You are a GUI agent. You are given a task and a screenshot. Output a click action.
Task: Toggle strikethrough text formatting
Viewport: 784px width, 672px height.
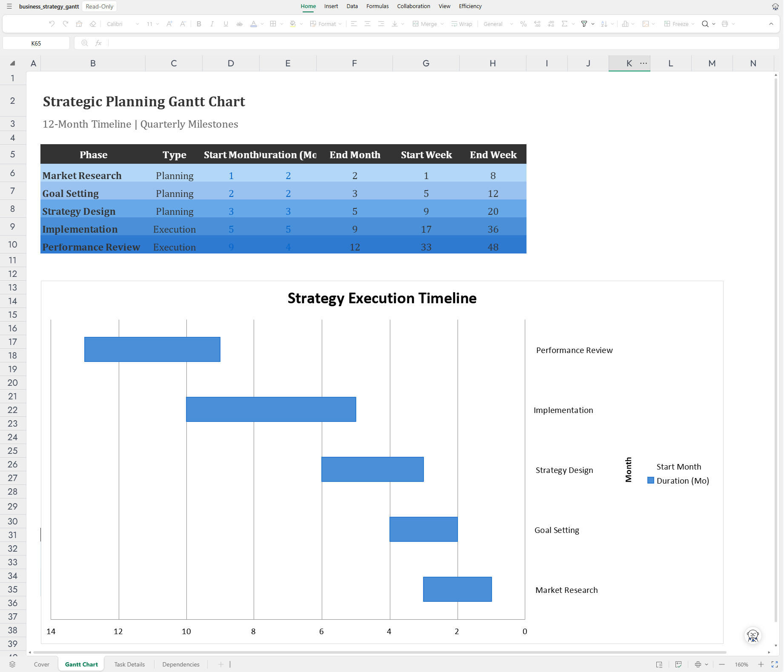tap(240, 24)
